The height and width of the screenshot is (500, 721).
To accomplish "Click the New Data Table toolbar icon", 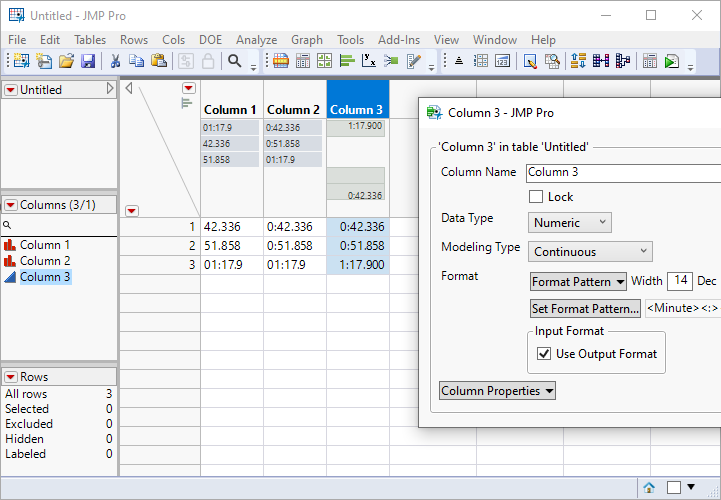I will (21, 61).
